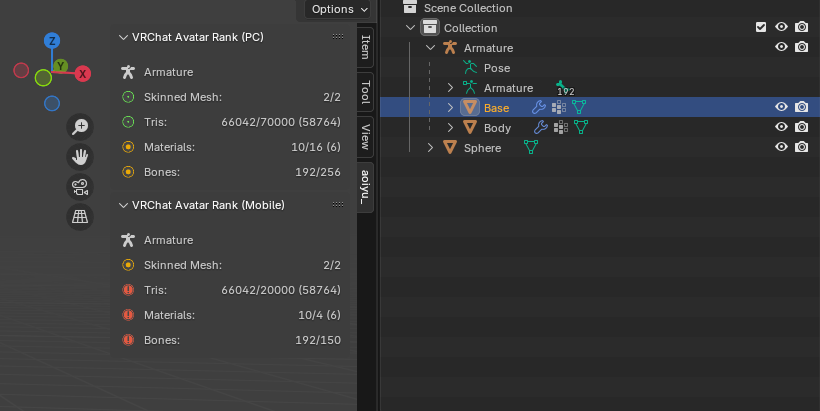The image size is (820, 411).
Task: Click the Armature icon in PC rank panel
Action: coord(128,72)
